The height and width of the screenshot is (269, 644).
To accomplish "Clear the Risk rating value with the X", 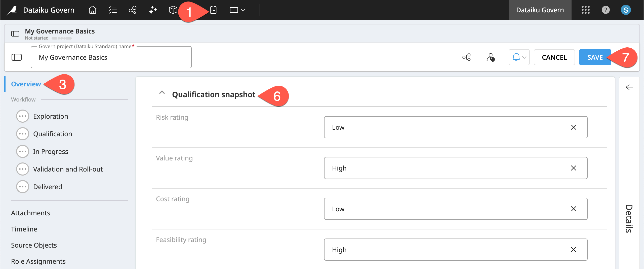I will pyautogui.click(x=574, y=127).
